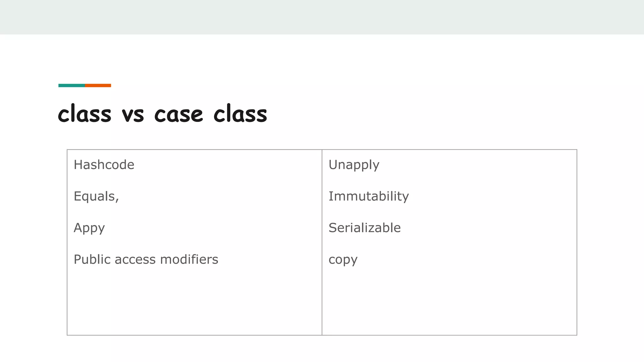Image resolution: width=644 pixels, height=362 pixels.
Task: Click Public access modifiers line
Action: click(146, 260)
